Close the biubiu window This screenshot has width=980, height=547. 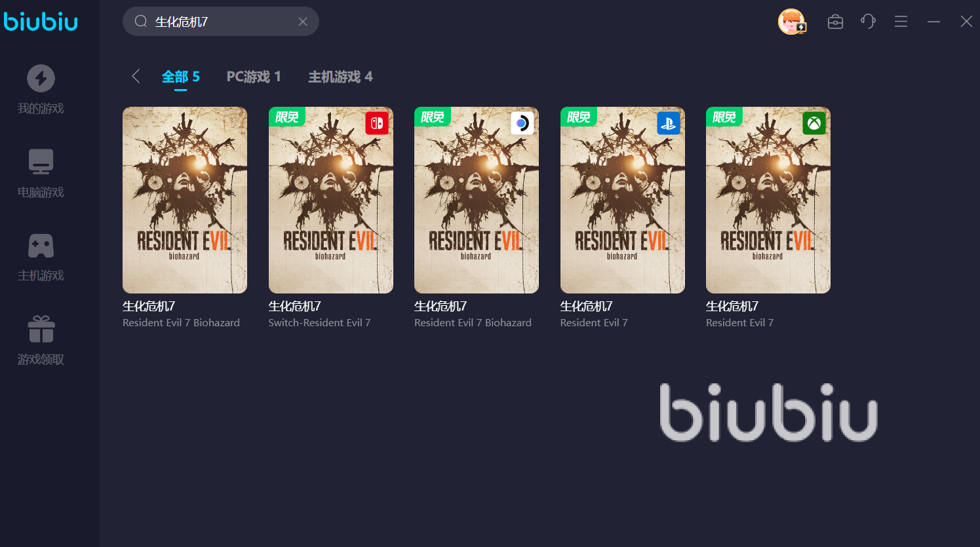(x=966, y=22)
